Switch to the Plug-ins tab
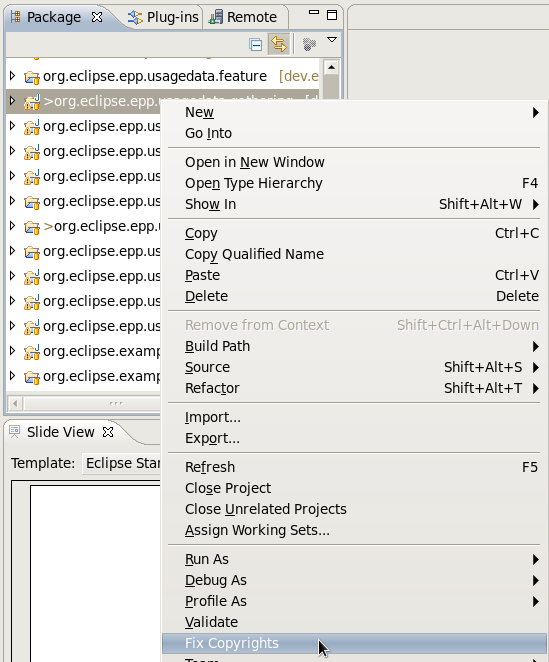The height and width of the screenshot is (662, 549). [163, 17]
